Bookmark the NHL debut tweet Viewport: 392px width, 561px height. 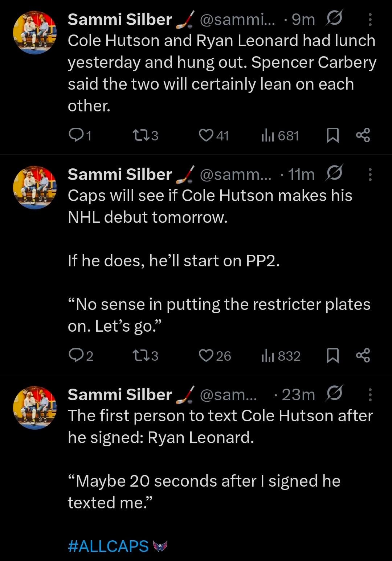[332, 355]
